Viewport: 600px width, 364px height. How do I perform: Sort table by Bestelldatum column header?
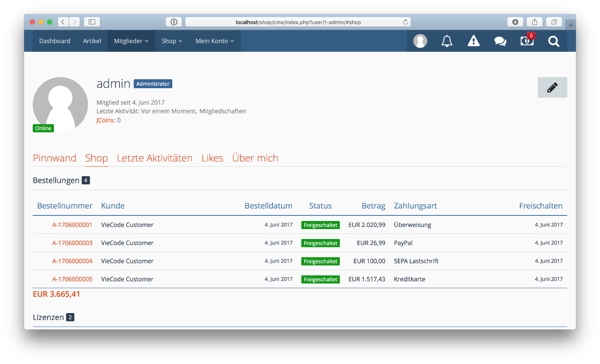(x=268, y=206)
